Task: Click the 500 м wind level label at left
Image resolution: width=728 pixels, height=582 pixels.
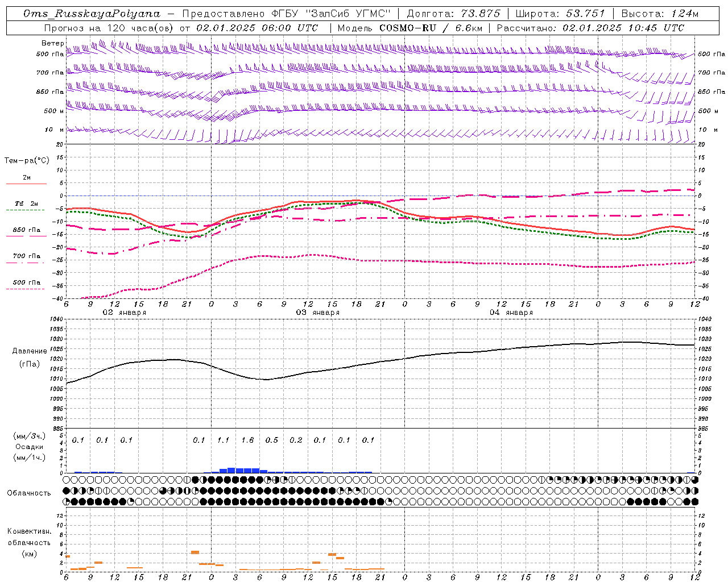Action: tap(54, 111)
